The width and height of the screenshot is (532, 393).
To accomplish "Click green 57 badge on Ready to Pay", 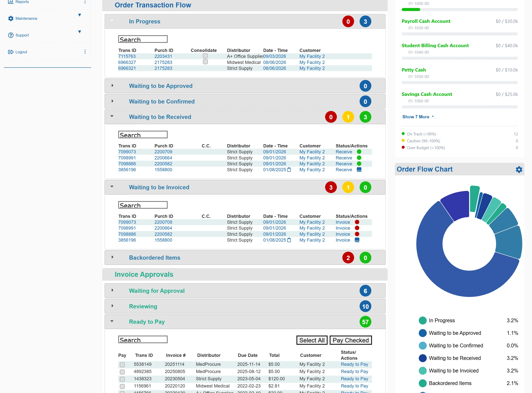I will coord(365,322).
